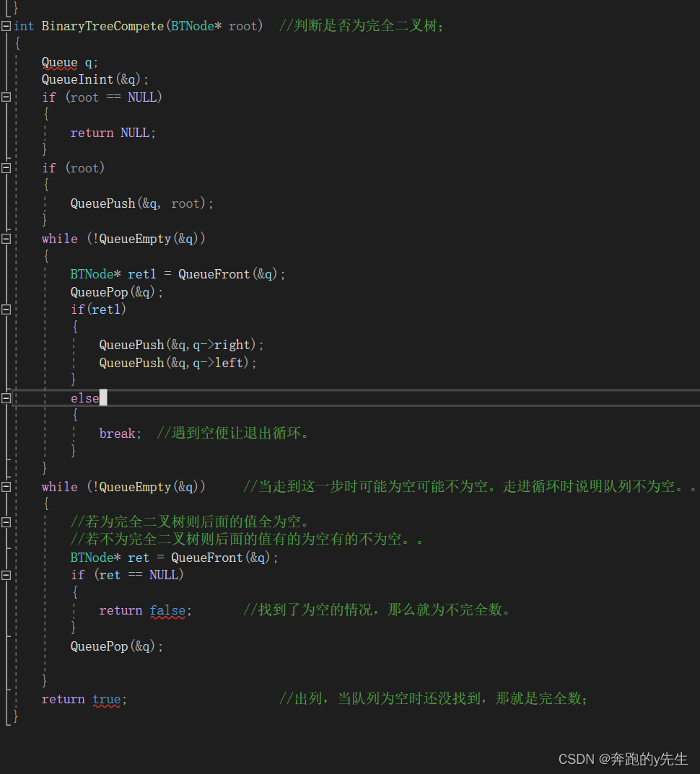
Task: Collapse the two-line comment block fold marker
Action: (x=6, y=522)
